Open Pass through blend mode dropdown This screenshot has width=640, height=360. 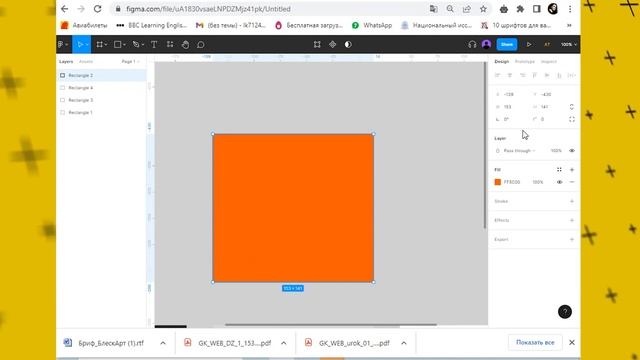coord(519,151)
